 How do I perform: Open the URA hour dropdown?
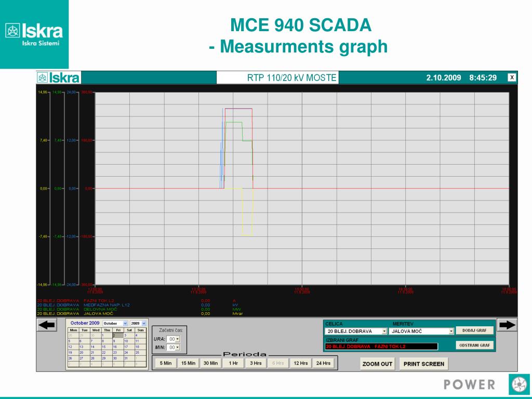pyautogui.click(x=173, y=339)
